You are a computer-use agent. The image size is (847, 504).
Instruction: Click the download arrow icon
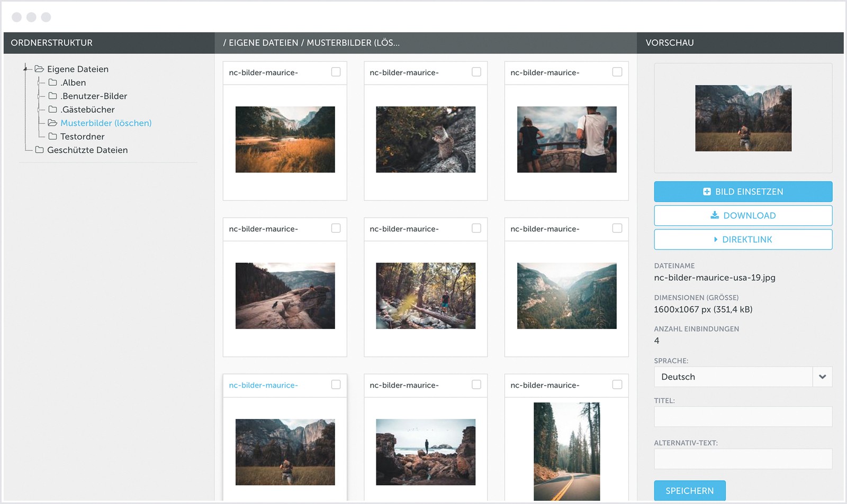[x=715, y=215]
